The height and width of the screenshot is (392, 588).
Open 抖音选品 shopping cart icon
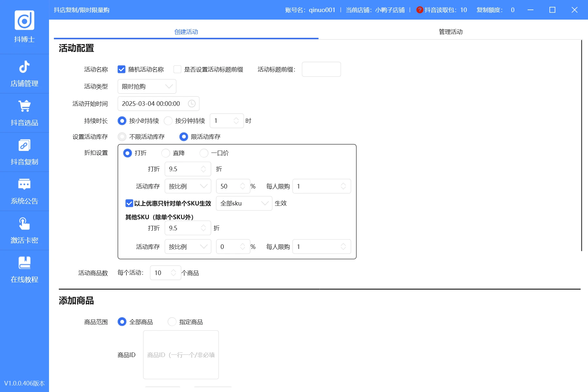tap(24, 106)
